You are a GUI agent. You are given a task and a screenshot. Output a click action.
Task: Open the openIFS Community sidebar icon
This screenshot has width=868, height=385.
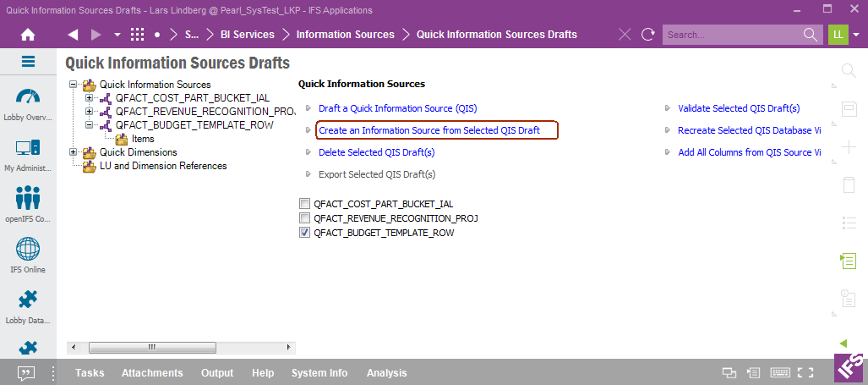28,200
